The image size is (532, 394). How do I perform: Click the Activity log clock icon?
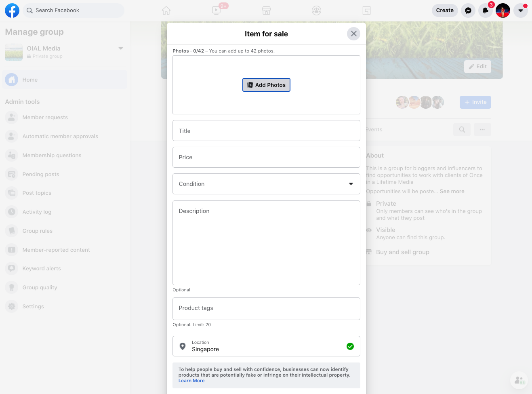point(12,212)
